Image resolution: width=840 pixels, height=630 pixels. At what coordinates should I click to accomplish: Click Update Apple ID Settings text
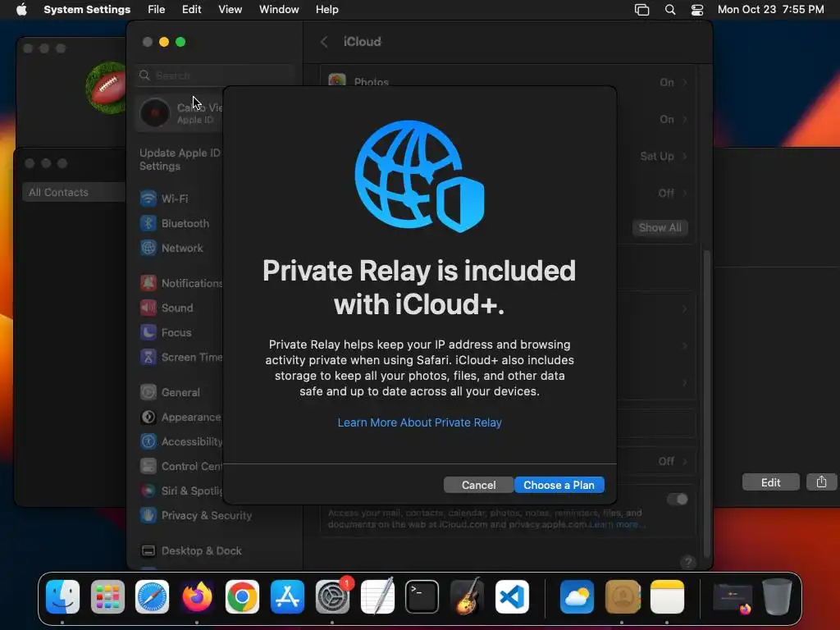point(180,160)
